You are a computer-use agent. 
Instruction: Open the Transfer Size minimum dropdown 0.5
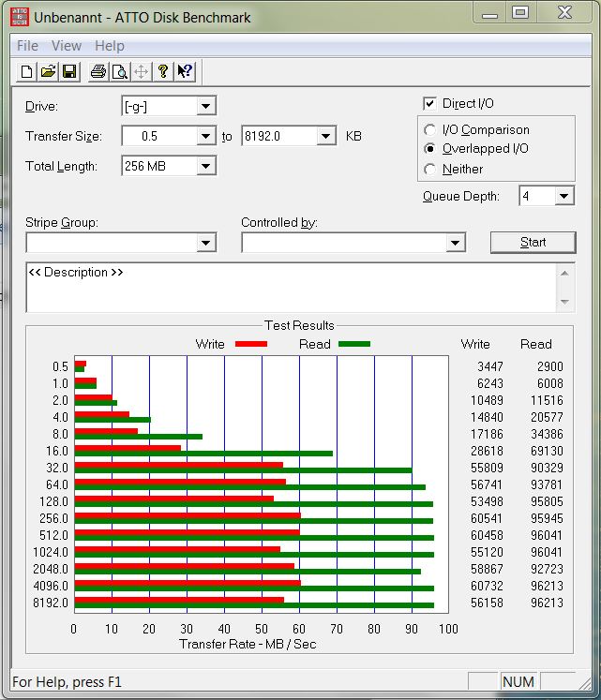(205, 136)
